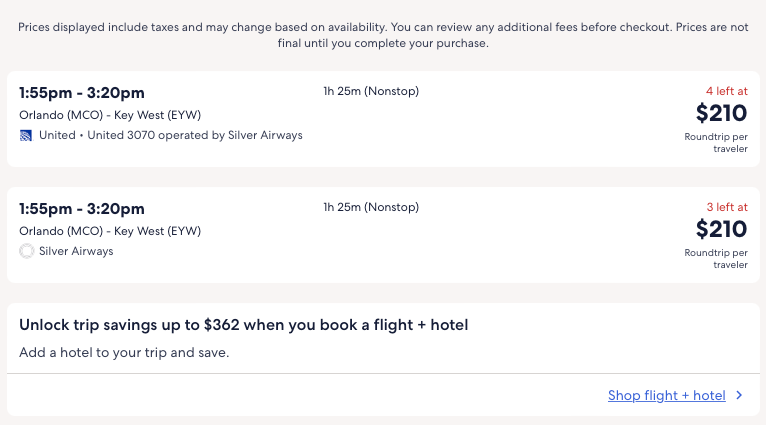The height and width of the screenshot is (425, 766).
Task: Click 'Add a hotel to your trip and save'
Action: coord(124,353)
